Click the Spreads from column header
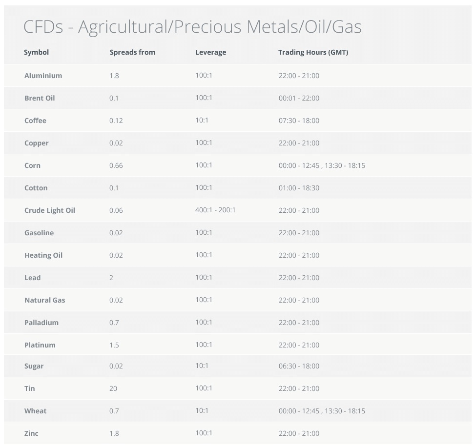This screenshot has height=448, width=476. pos(132,52)
